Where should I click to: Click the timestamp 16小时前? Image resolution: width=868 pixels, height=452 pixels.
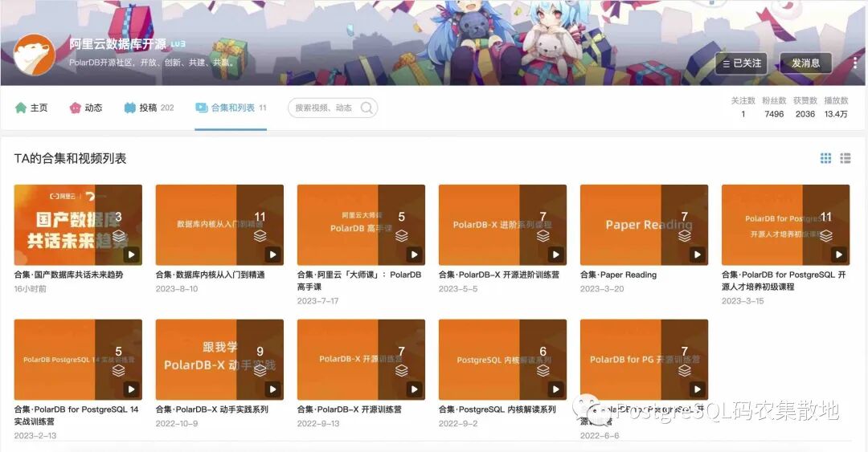pos(31,289)
